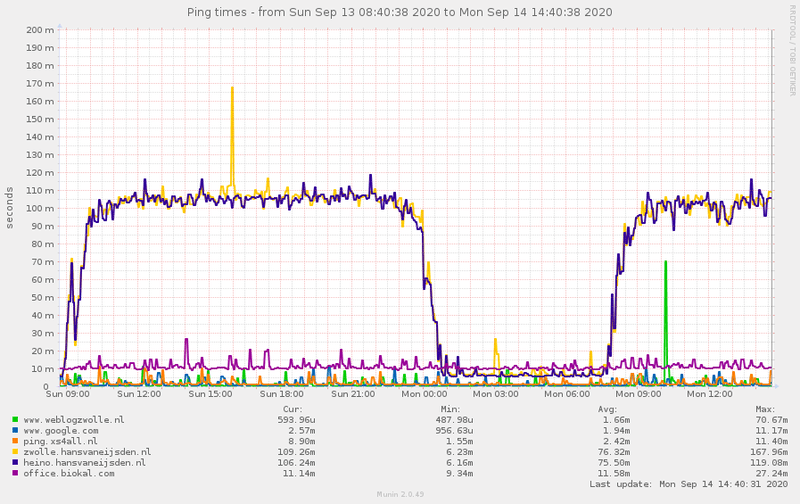The width and height of the screenshot is (800, 504).
Task: Click the 119.08m maximum value
Action: click(769, 463)
